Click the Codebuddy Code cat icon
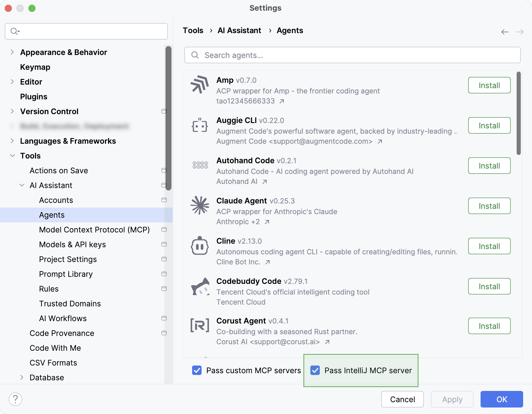Screen dimensions: 532x414 pos(200,286)
